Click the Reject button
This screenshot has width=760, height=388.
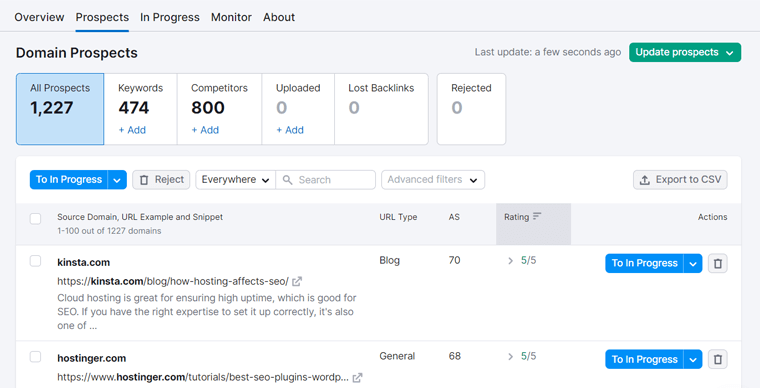(x=161, y=180)
